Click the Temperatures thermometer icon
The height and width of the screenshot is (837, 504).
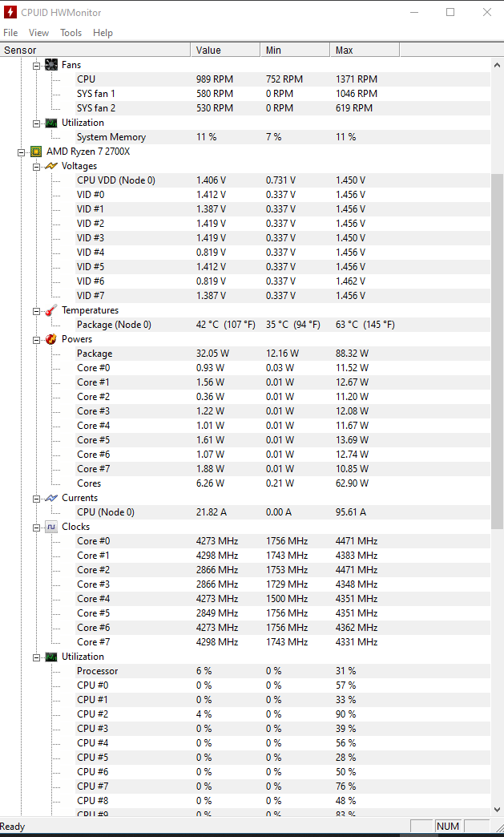(x=50, y=310)
